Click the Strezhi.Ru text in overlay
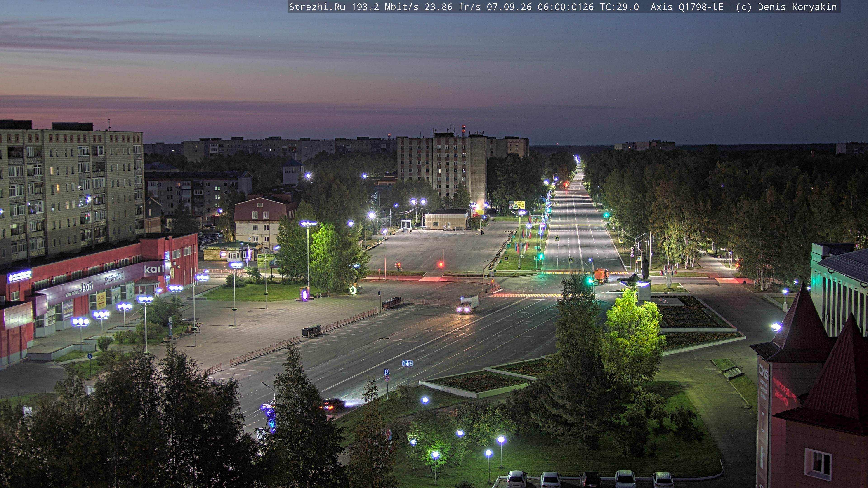 pos(317,7)
